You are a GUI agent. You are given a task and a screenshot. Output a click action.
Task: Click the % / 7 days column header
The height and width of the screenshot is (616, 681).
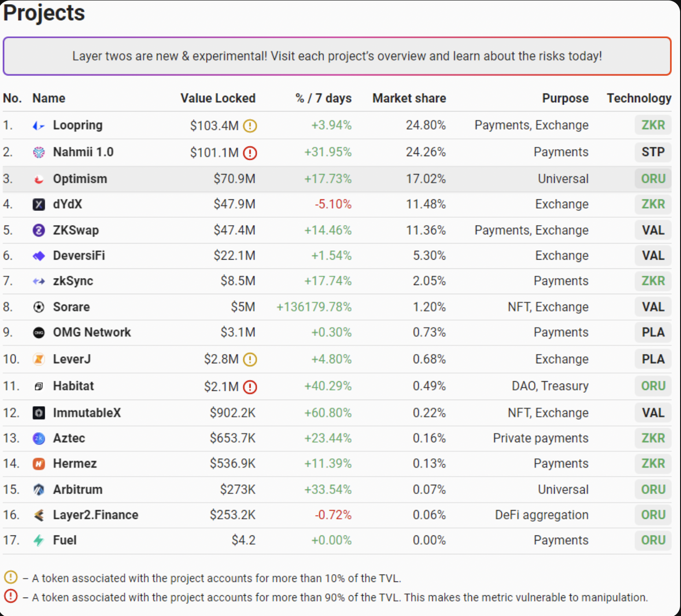click(x=323, y=98)
